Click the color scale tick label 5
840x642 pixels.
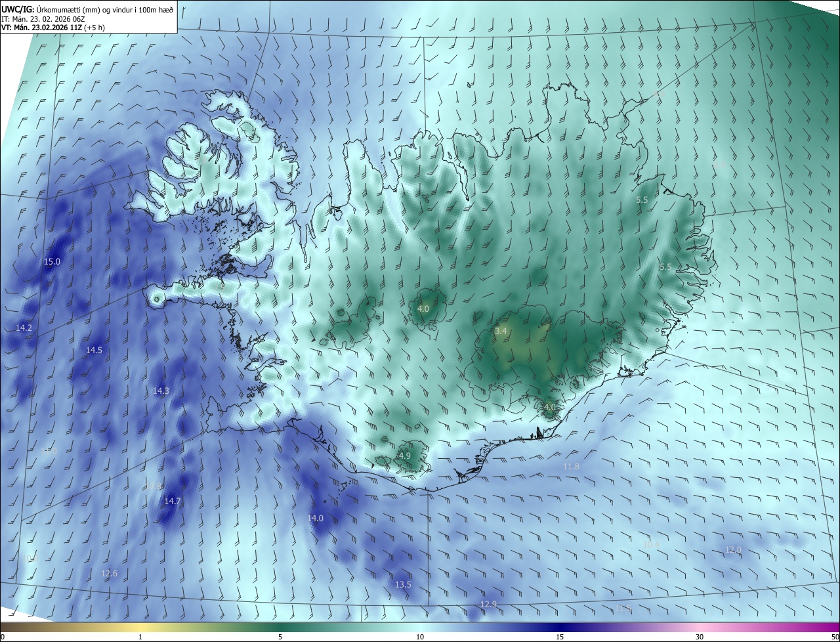click(x=280, y=637)
